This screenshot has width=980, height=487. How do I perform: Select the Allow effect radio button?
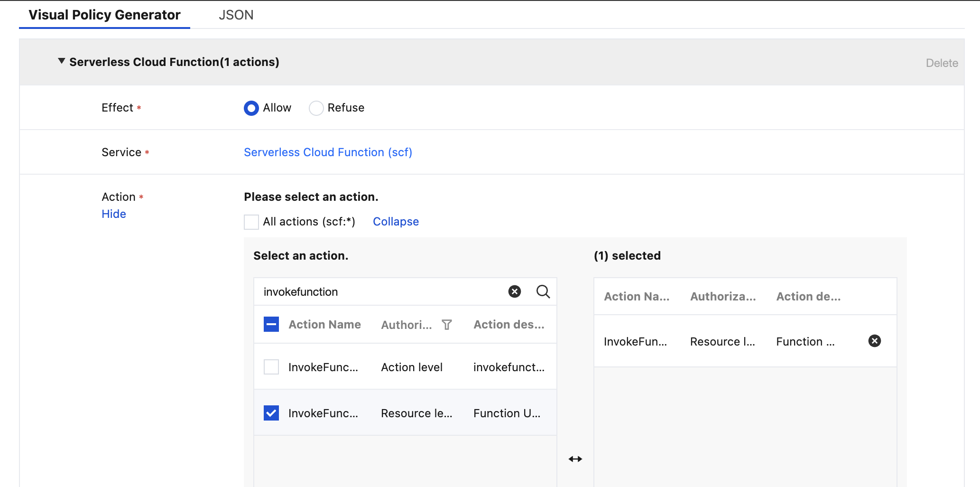pos(251,108)
